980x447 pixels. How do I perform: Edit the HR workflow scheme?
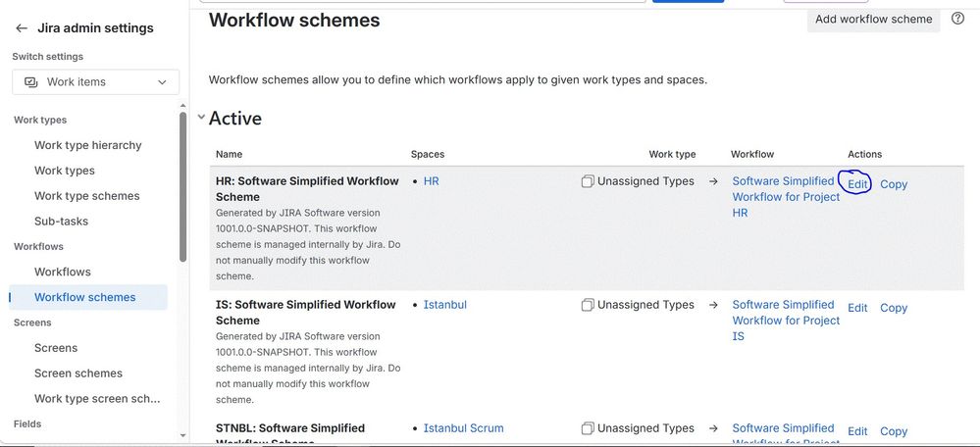tap(857, 184)
